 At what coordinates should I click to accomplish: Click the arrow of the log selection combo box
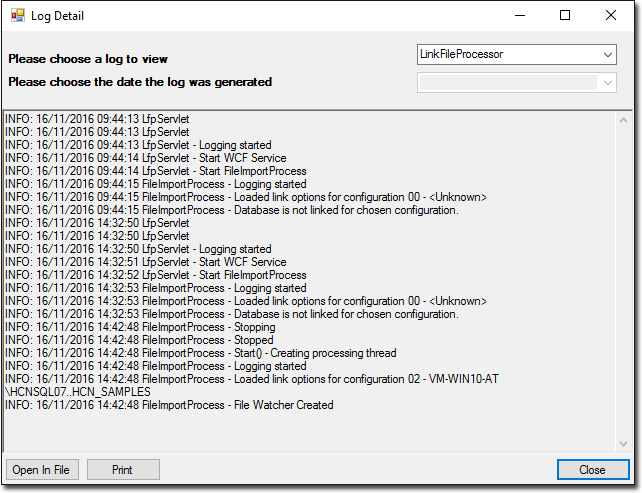click(x=608, y=54)
